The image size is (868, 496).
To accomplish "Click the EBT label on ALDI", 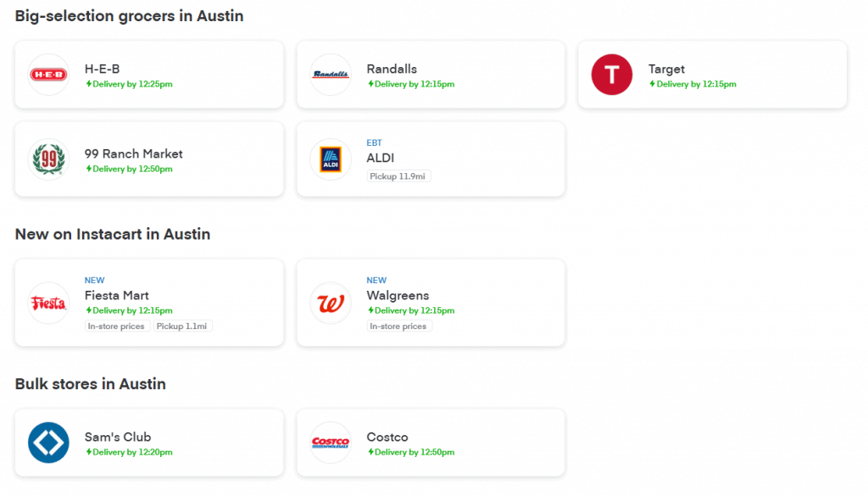I will click(x=374, y=142).
